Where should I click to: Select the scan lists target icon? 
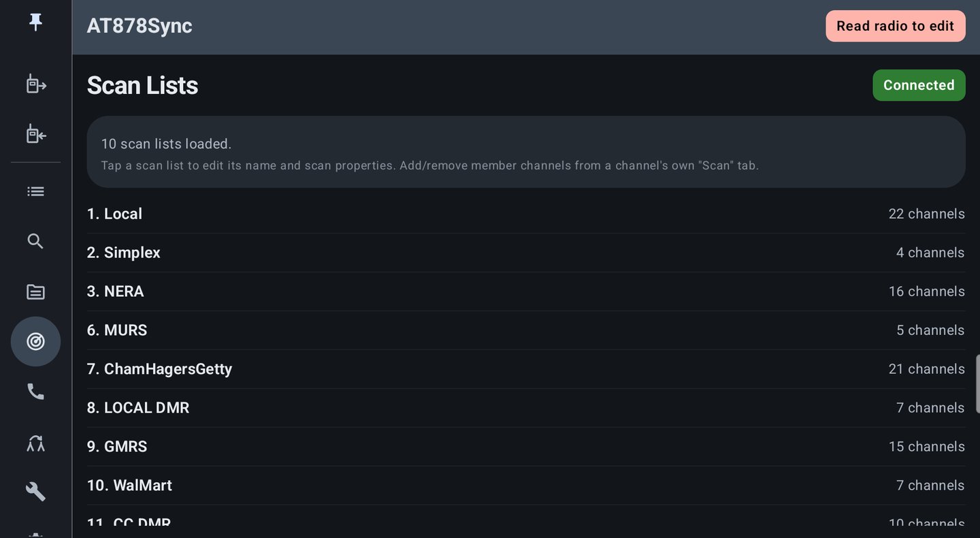[x=35, y=342]
